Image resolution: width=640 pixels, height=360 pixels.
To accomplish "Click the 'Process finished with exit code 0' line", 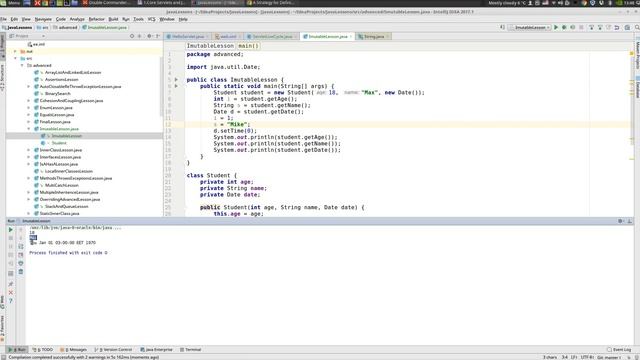I will click(68, 253).
